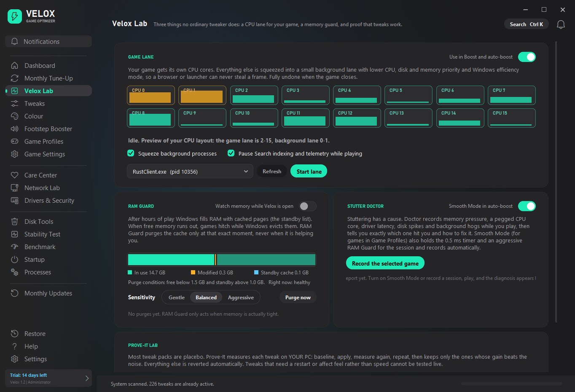Image resolution: width=575 pixels, height=392 pixels.
Task: Click the Network Lab icon
Action: [x=15, y=188]
